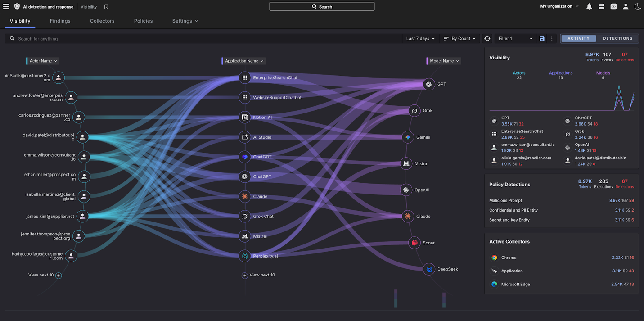
Task: Click the james.kim@supplier.net actor node
Action: point(82,217)
